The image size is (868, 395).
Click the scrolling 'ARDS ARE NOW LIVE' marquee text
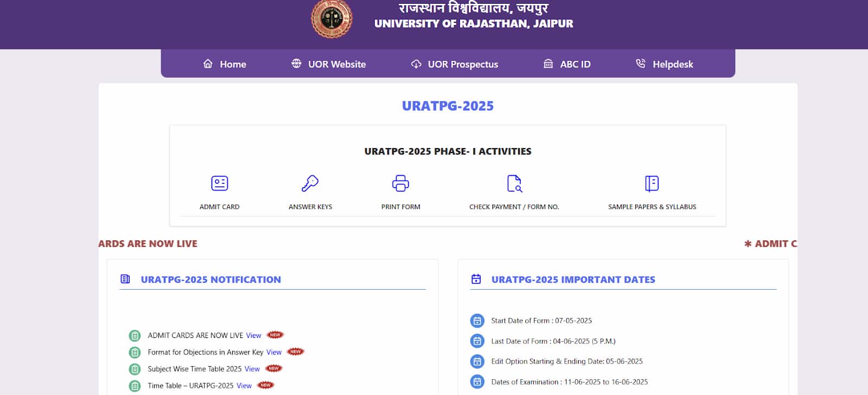tap(148, 244)
